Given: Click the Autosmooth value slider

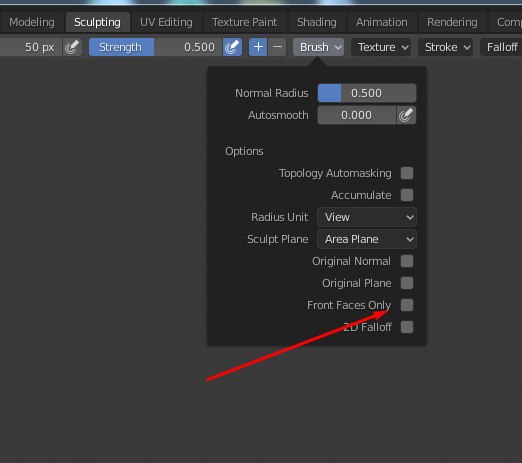Looking at the screenshot, I should [357, 115].
